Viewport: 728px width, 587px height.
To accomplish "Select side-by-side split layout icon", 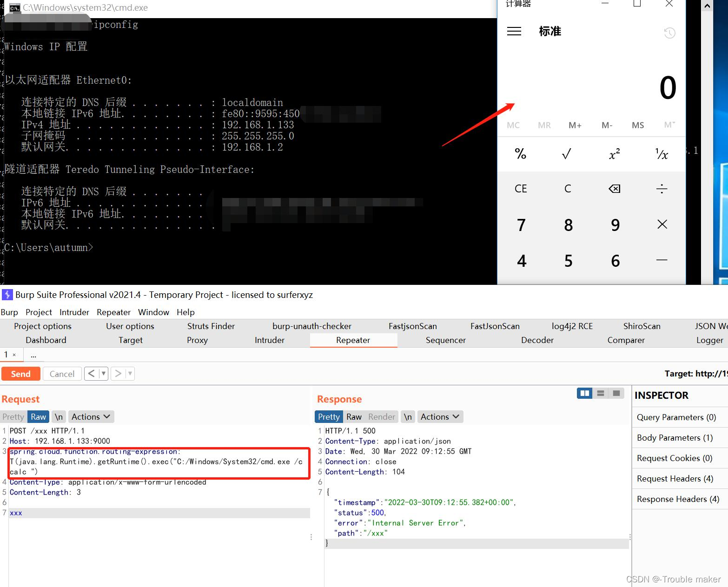I will pos(585,393).
